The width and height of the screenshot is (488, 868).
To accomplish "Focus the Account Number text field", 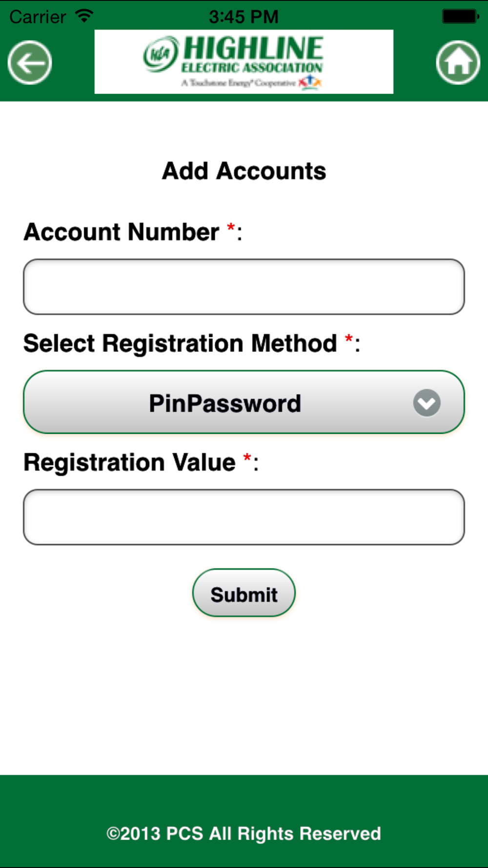I will [x=244, y=287].
